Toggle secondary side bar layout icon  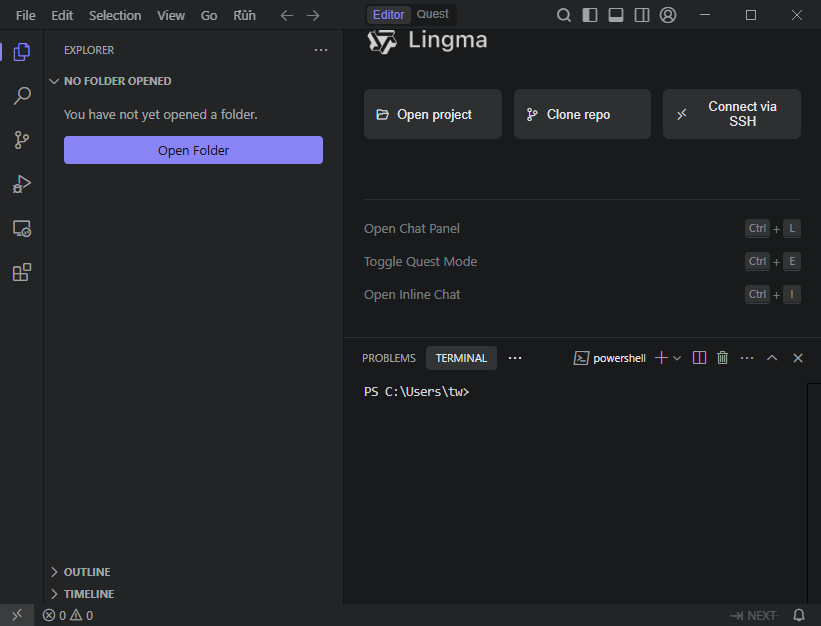(642, 15)
